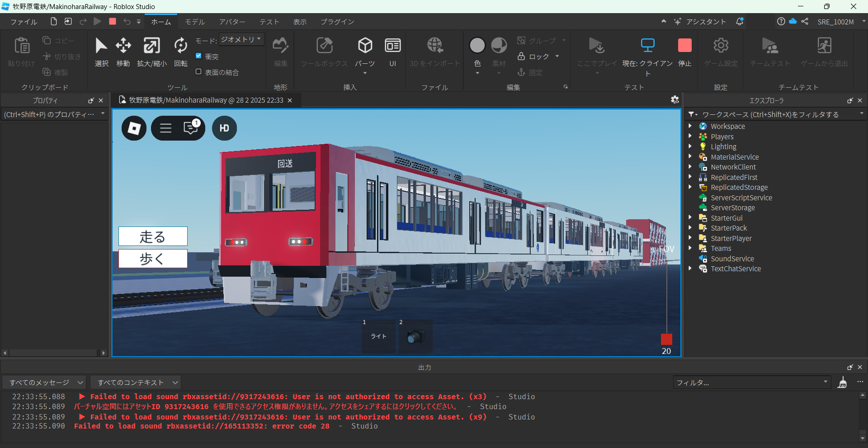Screen dimensions: 868x448
Task: Expand the Workspace tree node
Action: [x=690, y=126]
